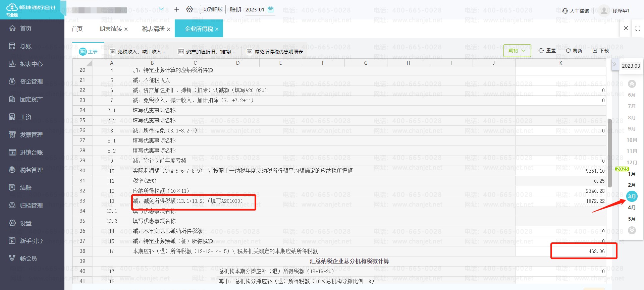Select 4月 in the month list

coord(632,208)
